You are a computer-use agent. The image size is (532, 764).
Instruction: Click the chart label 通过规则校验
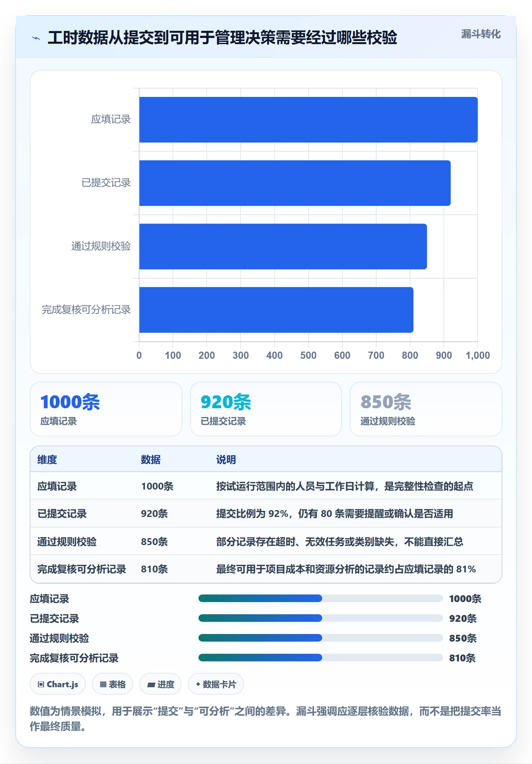tap(101, 246)
